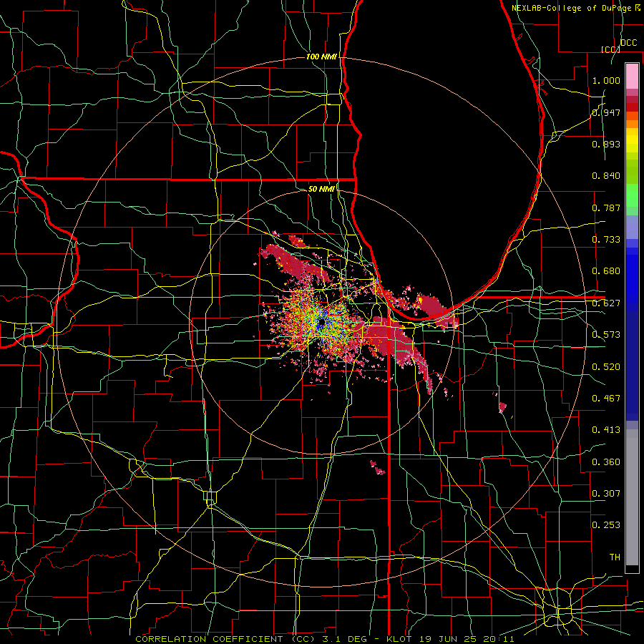Viewport: 644px width, 644px height.
Task: Click the 0.680 scale value
Action: coord(606,271)
